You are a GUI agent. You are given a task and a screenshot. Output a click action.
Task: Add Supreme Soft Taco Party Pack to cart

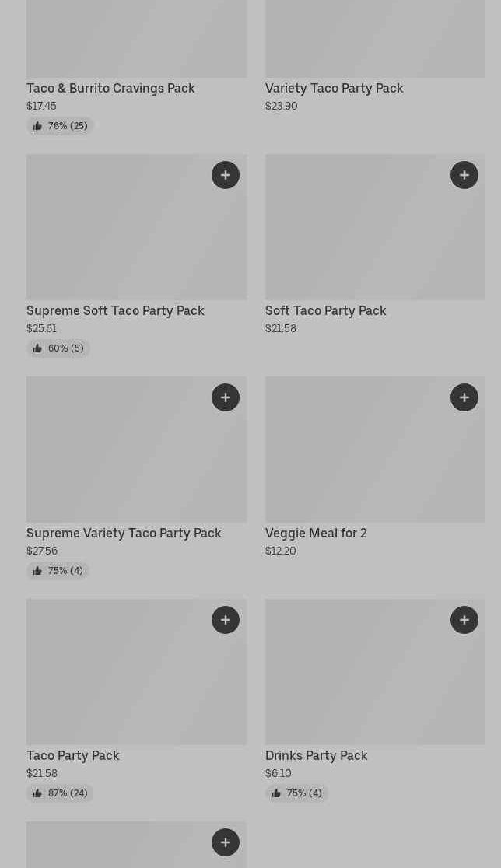(x=226, y=175)
